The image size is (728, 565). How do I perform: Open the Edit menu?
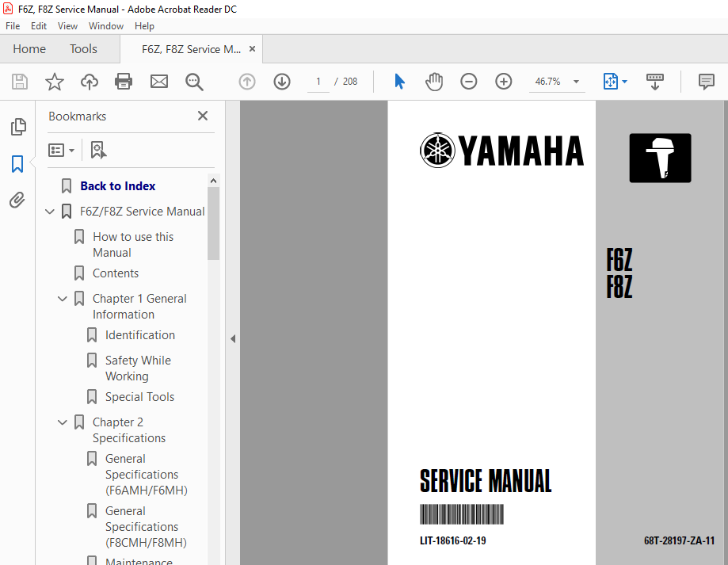(x=39, y=26)
